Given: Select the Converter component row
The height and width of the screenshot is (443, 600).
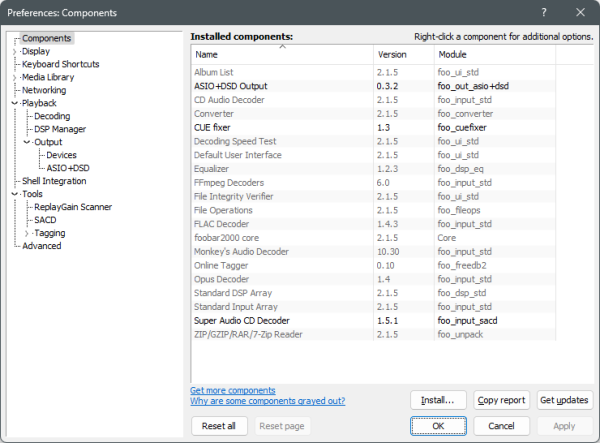Looking at the screenshot, I should (x=373, y=114).
